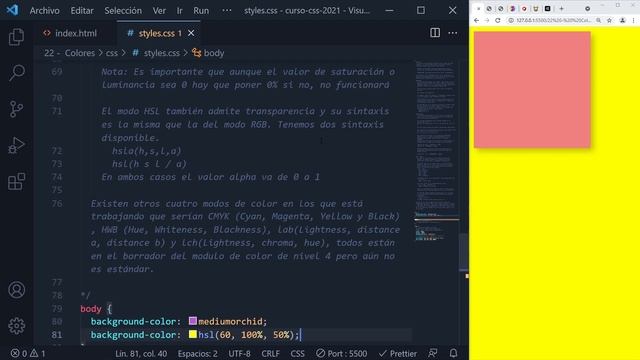
Task: Open the Ir menu
Action: [x=180, y=10]
